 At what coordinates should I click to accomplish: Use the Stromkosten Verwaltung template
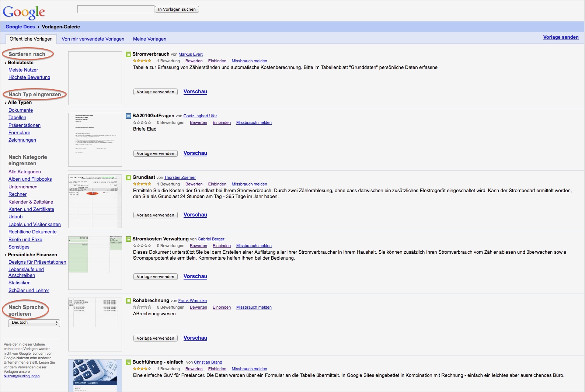pos(156,277)
